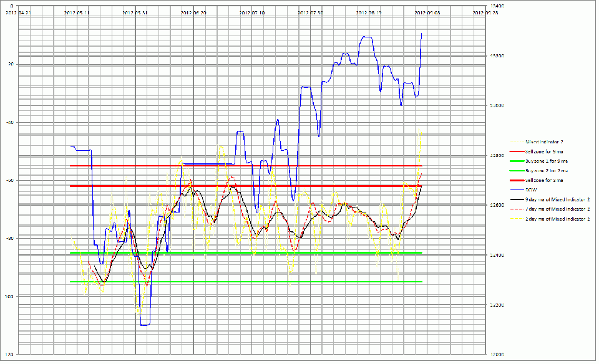Viewport: 599px width, 364px height.
Task: Click the 2012-08-19 date axis label
Action: tap(369, 12)
